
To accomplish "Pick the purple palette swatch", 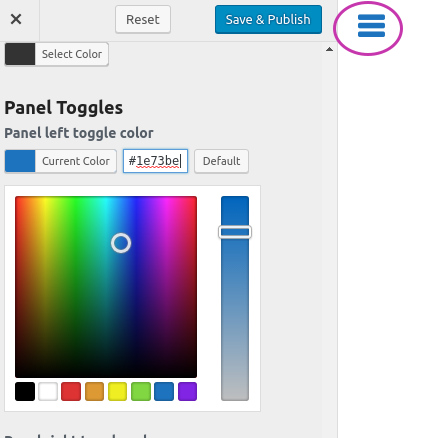I will click(x=187, y=391).
